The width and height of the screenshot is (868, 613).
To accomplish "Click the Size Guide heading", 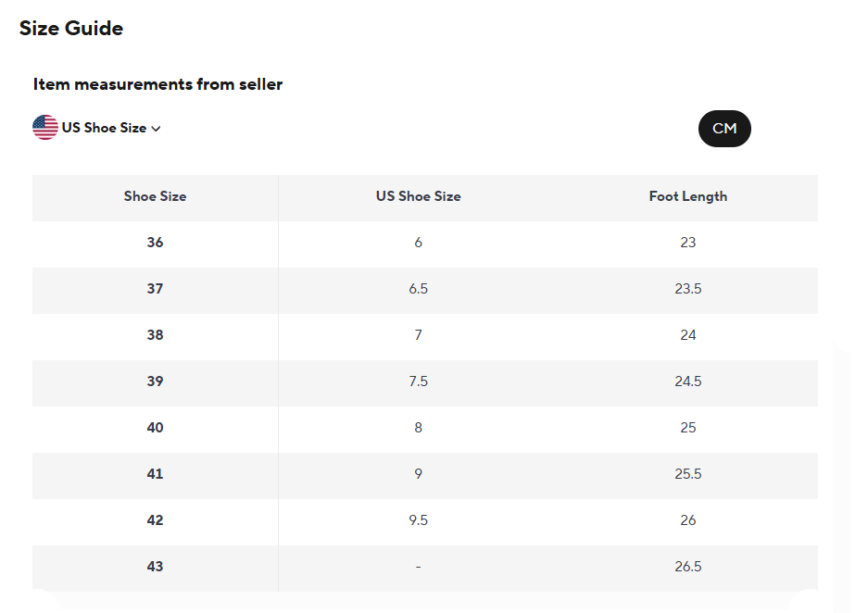I will pos(71,28).
